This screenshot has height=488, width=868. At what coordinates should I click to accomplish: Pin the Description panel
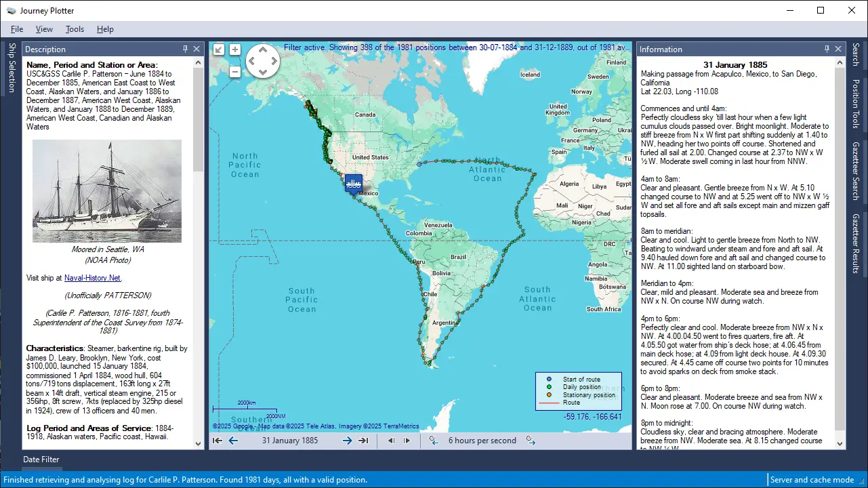point(186,49)
